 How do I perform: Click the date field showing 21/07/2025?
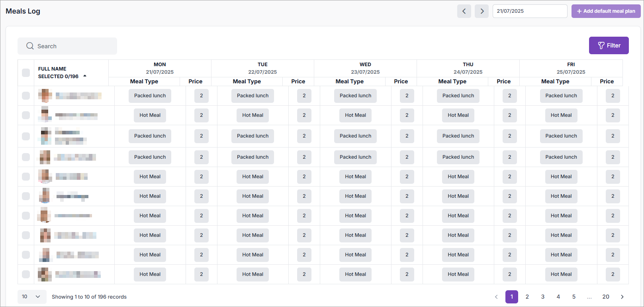[x=529, y=11]
